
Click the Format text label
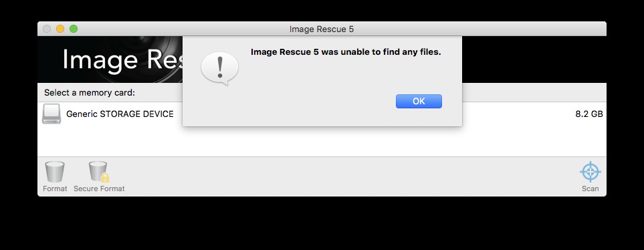coord(55,189)
